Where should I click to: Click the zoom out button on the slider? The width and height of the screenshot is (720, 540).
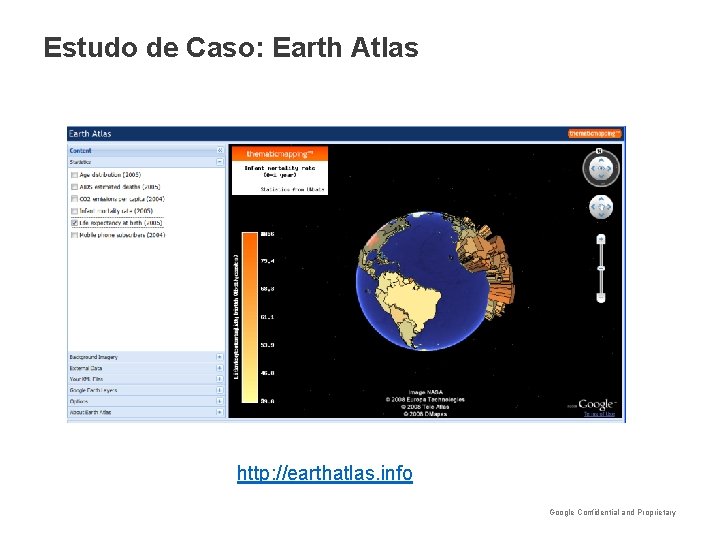pyautogui.click(x=601, y=298)
